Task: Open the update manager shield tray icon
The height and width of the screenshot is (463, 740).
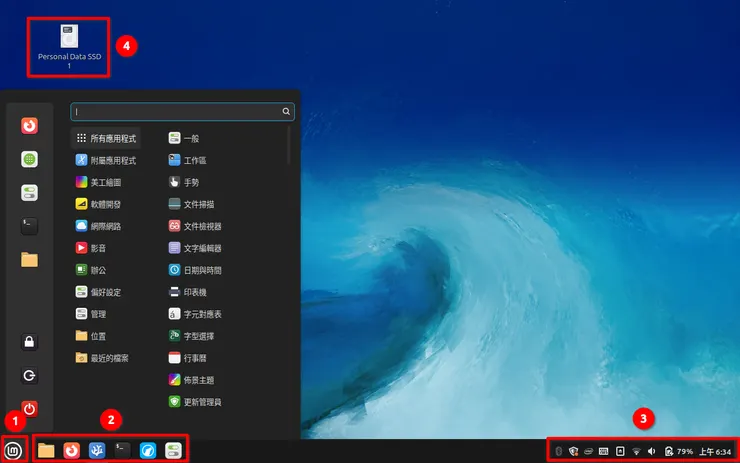Action: (573, 452)
